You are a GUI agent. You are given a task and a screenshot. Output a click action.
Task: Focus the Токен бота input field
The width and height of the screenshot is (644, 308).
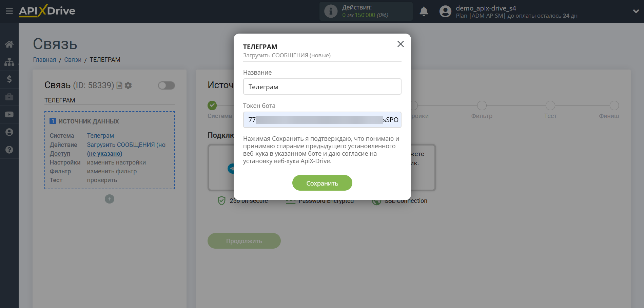[x=322, y=120]
